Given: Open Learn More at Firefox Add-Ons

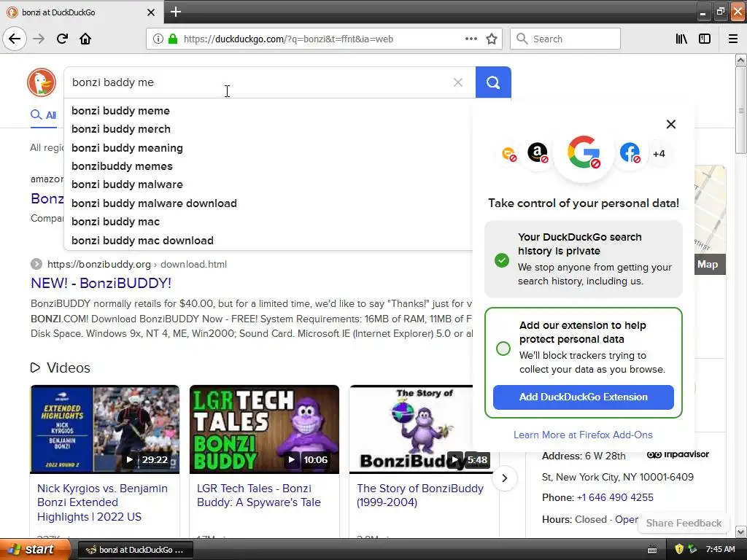Looking at the screenshot, I should [583, 435].
